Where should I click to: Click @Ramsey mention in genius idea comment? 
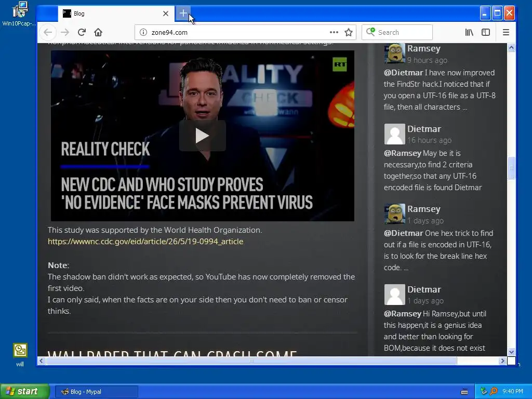tap(403, 313)
